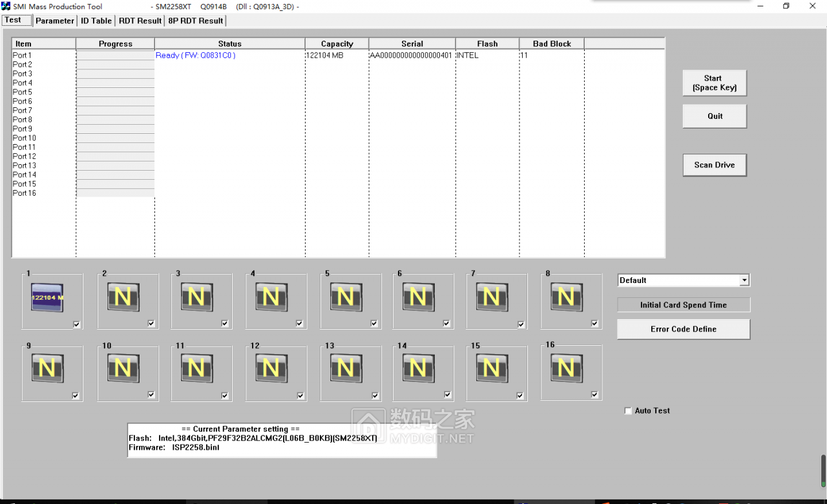
Task: Open the Error Code Define button
Action: [684, 329]
